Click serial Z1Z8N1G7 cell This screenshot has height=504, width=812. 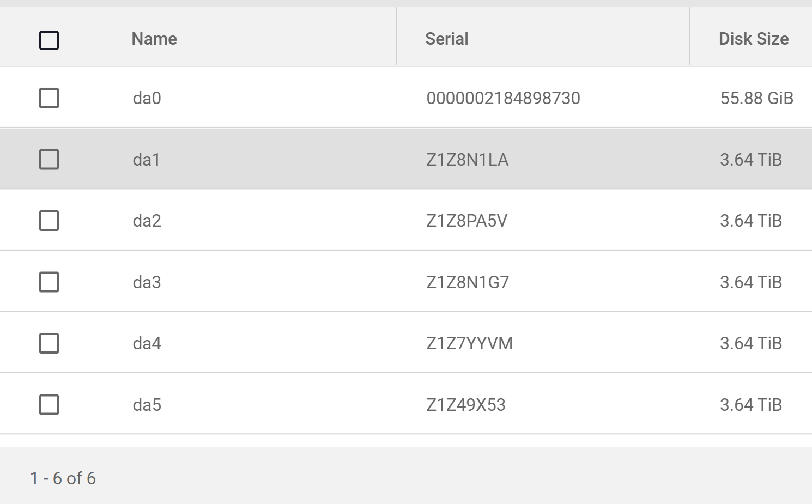pyautogui.click(x=467, y=282)
